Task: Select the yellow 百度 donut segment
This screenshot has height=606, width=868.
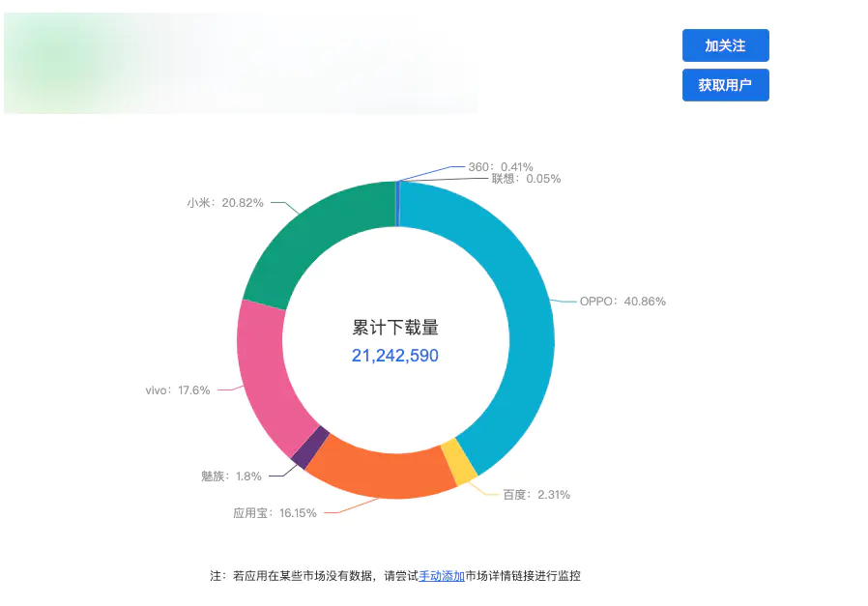Action: point(459,461)
